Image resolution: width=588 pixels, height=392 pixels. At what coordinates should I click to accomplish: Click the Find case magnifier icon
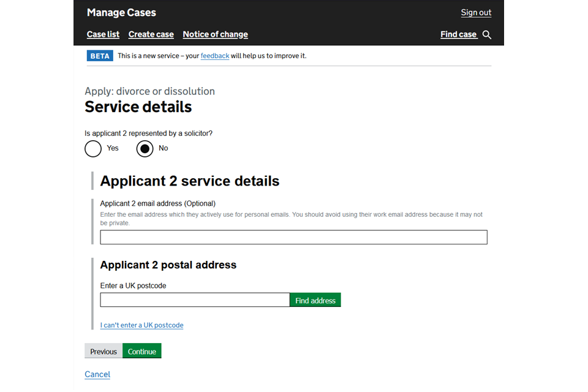pos(487,35)
